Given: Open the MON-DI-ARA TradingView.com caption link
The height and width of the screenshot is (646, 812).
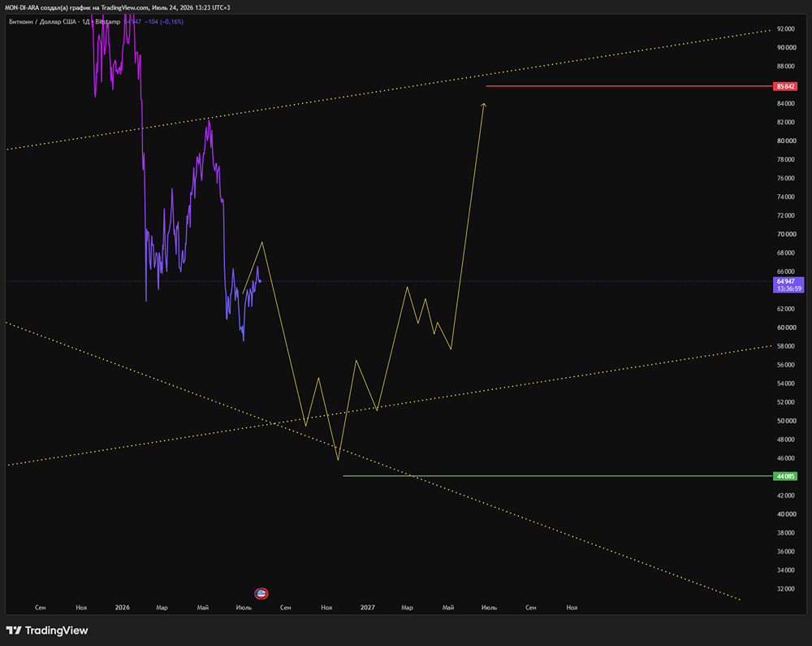Looking at the screenshot, I should 117,8.
